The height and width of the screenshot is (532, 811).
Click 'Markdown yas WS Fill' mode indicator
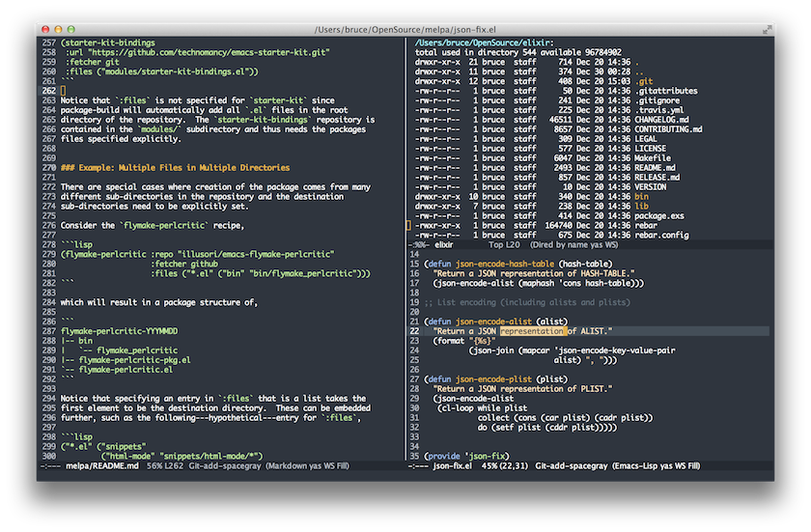[307, 465]
